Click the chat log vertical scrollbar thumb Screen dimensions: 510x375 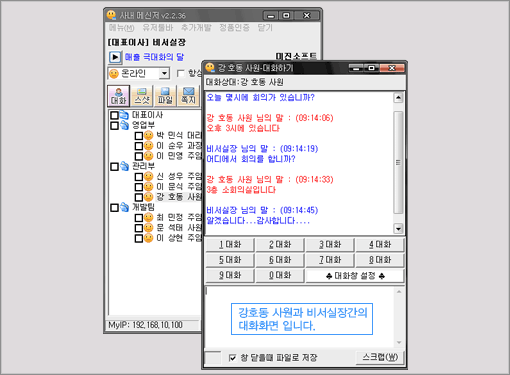(x=398, y=162)
